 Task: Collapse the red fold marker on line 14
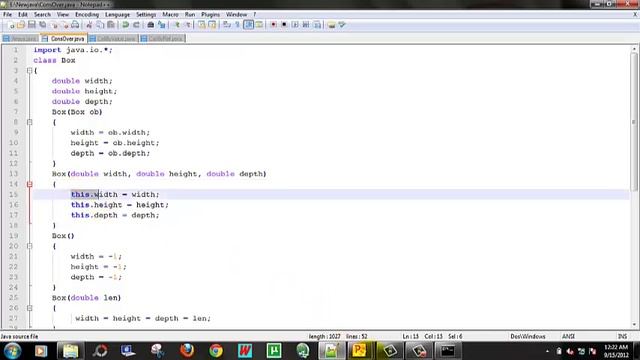pyautogui.click(x=29, y=184)
